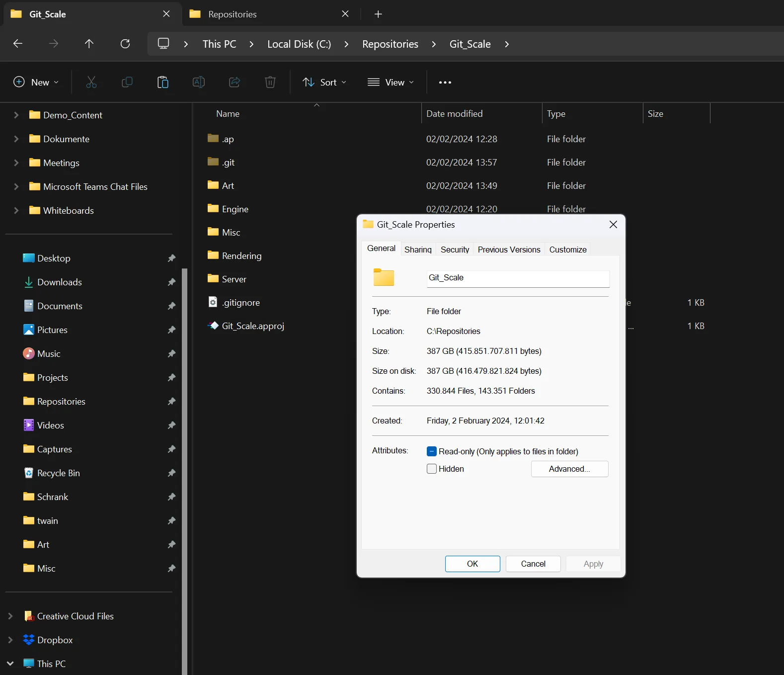This screenshot has width=784, height=675.
Task: Click the Advanced... button
Action: click(569, 469)
